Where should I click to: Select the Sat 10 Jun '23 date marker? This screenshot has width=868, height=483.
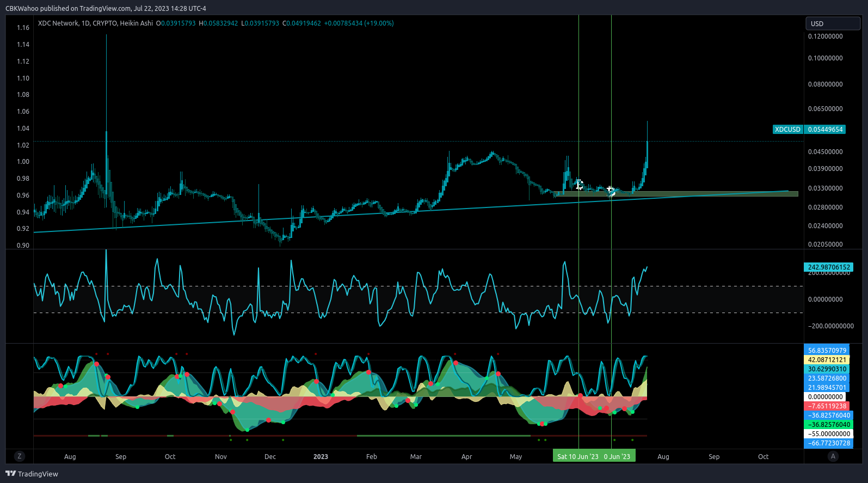[x=577, y=456]
